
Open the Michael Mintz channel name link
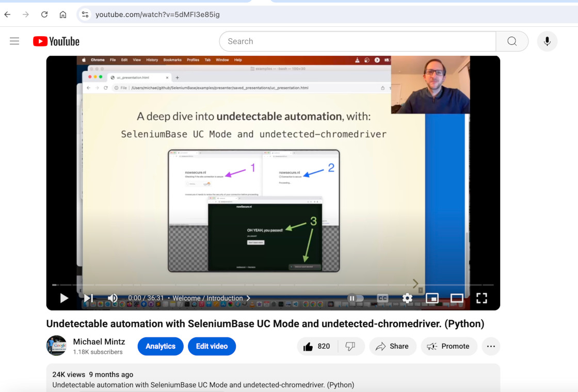click(99, 341)
